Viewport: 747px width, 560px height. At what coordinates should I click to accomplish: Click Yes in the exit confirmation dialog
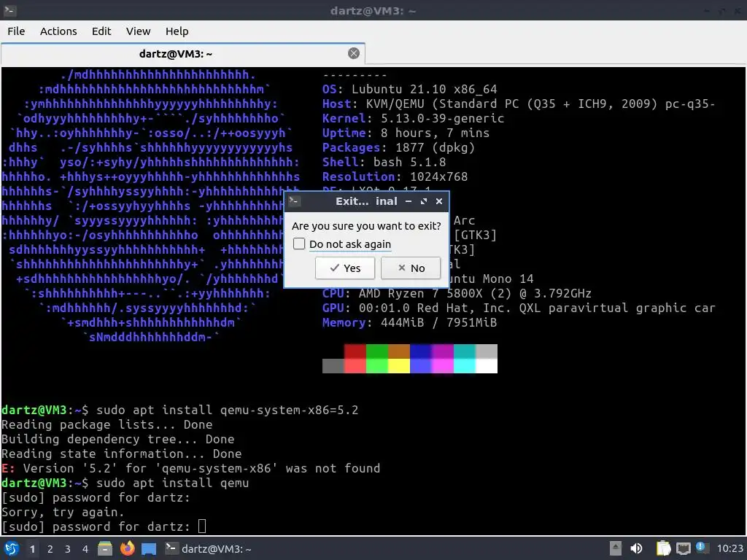[x=345, y=268]
